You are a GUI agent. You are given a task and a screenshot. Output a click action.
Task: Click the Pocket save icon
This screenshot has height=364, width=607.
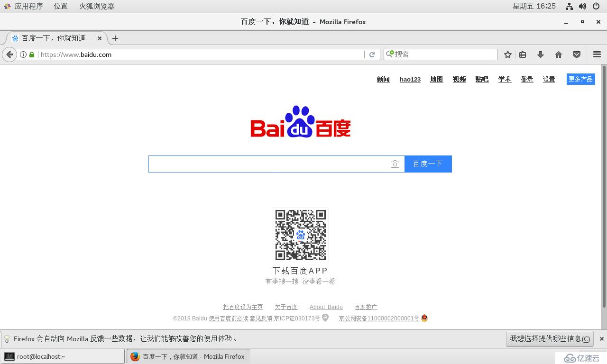[577, 55]
